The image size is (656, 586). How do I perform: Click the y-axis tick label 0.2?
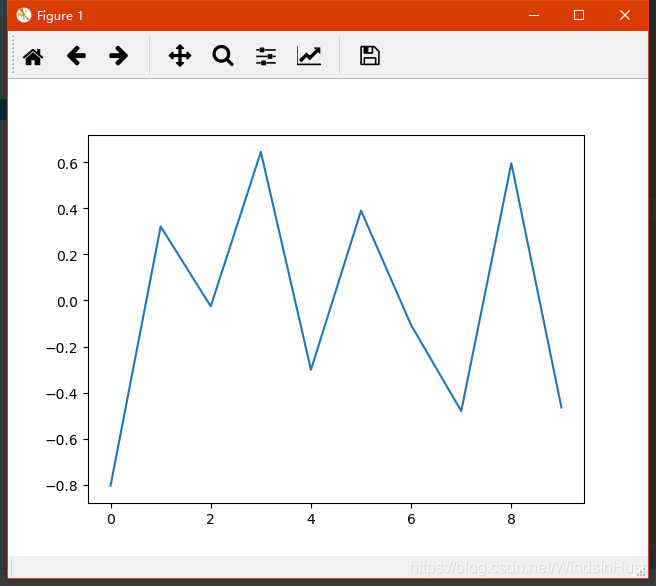click(x=67, y=256)
